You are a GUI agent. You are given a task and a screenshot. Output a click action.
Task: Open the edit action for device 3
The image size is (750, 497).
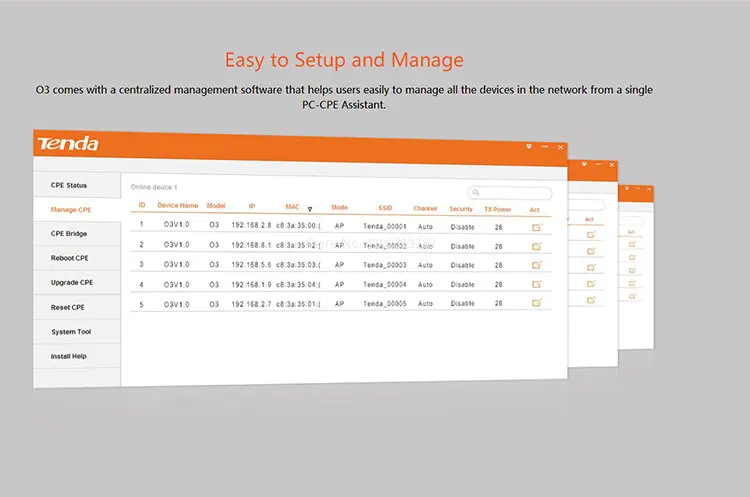[x=536, y=265]
